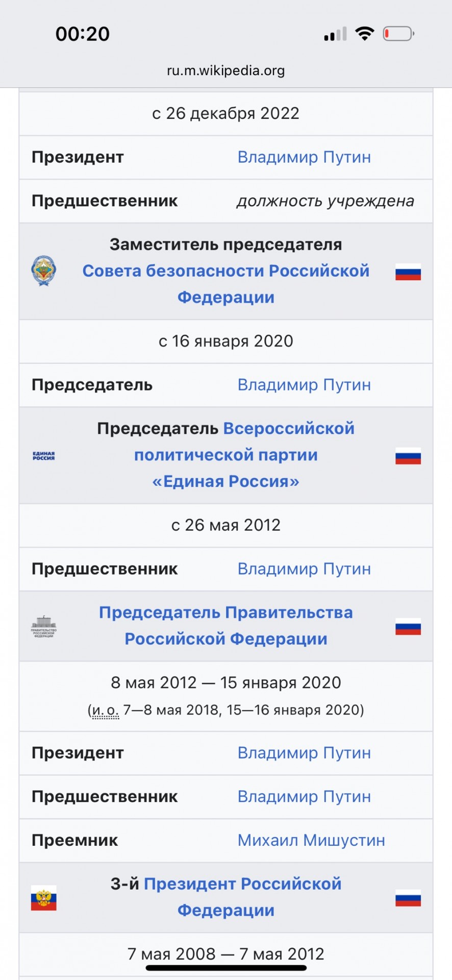Tap the Russian Government building logo

pyautogui.click(x=44, y=627)
